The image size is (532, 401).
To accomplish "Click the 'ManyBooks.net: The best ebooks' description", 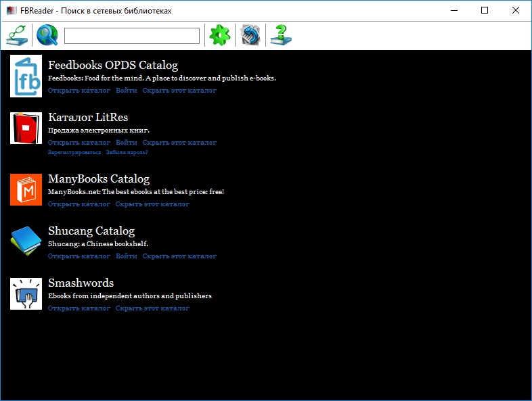I will coord(136,192).
